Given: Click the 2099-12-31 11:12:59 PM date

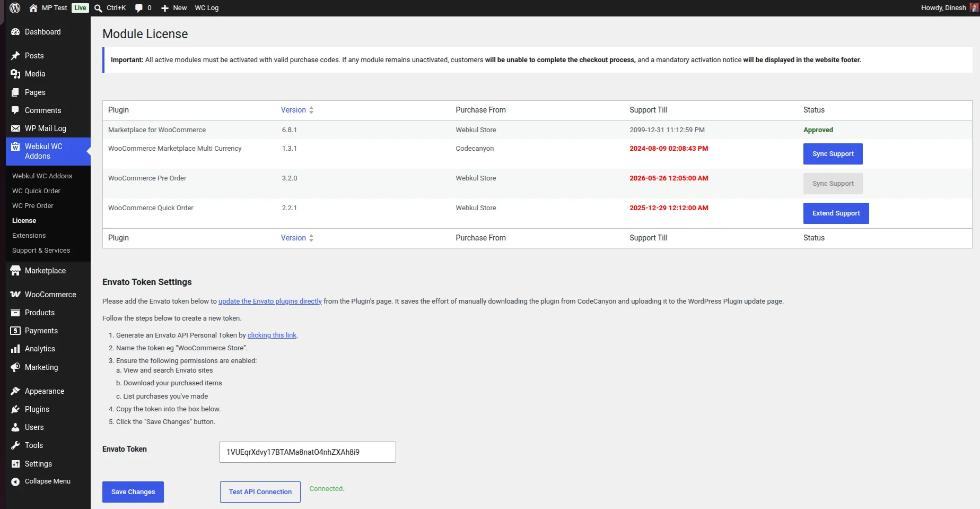Looking at the screenshot, I should pyautogui.click(x=667, y=130).
